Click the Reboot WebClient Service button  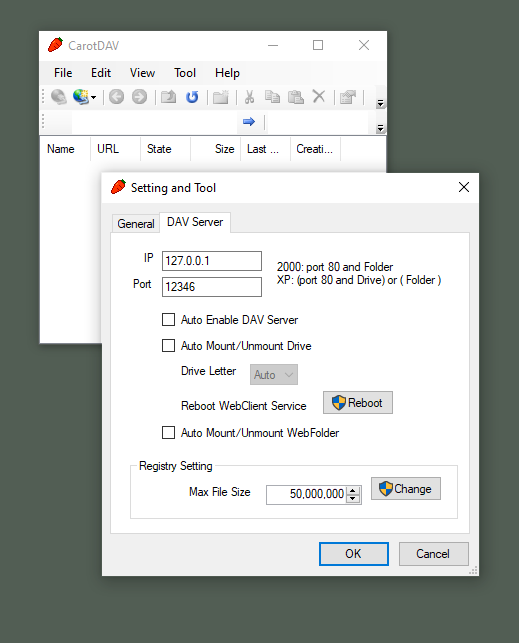pyautogui.click(x=358, y=403)
